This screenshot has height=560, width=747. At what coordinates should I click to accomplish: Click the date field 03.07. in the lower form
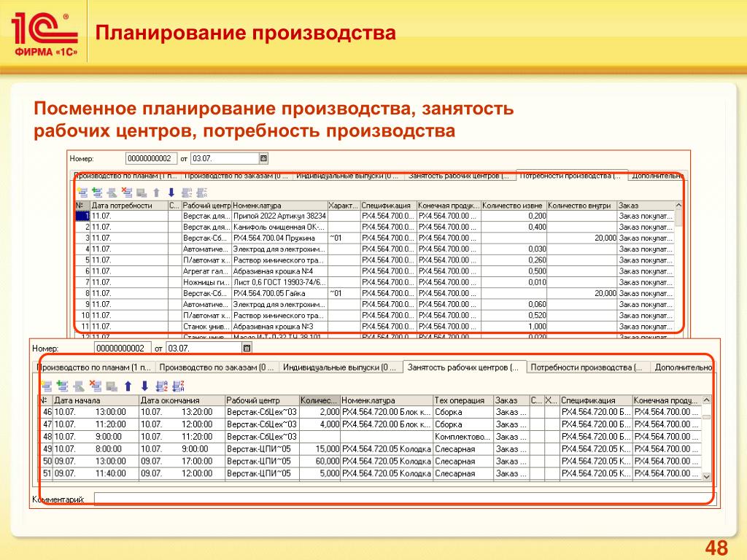(204, 348)
